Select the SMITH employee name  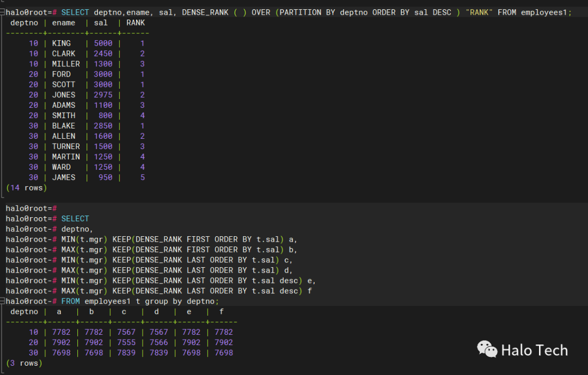[63, 115]
